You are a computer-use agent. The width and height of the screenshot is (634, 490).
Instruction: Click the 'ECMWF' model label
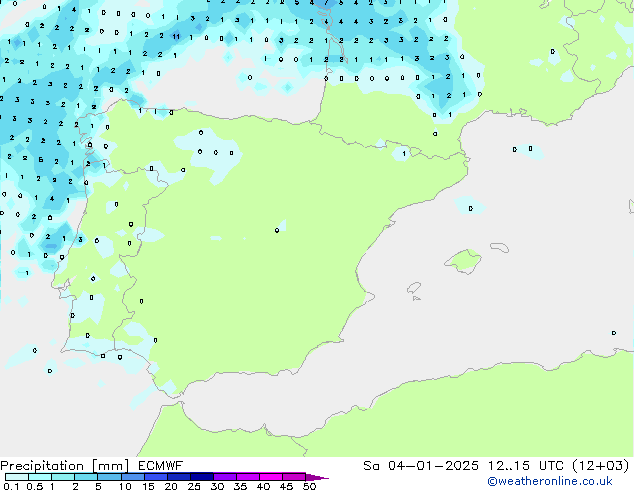pos(161,466)
